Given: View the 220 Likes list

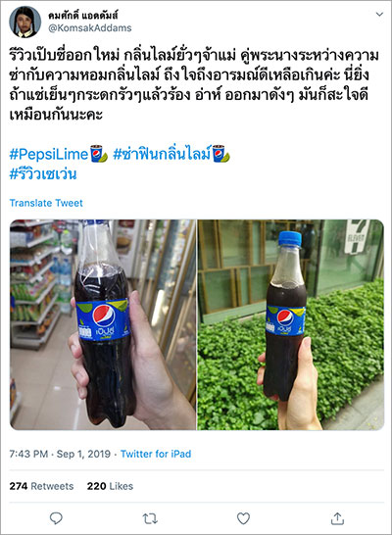Looking at the screenshot, I should (x=110, y=486).
